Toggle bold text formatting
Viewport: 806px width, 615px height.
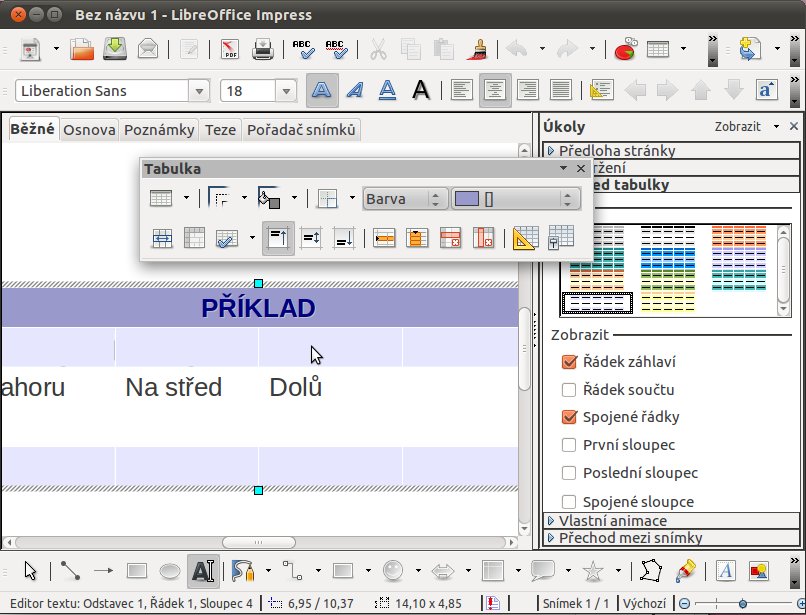tap(322, 91)
